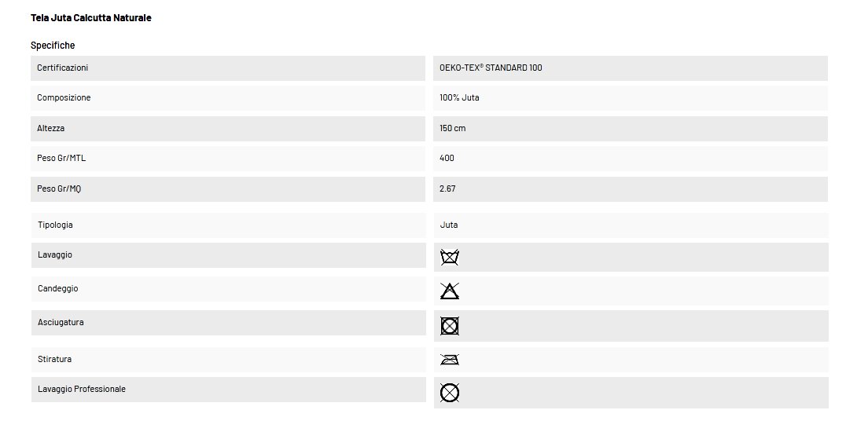This screenshot has height=432, width=868.
Task: Select the 2.67 weight value
Action: click(448, 189)
